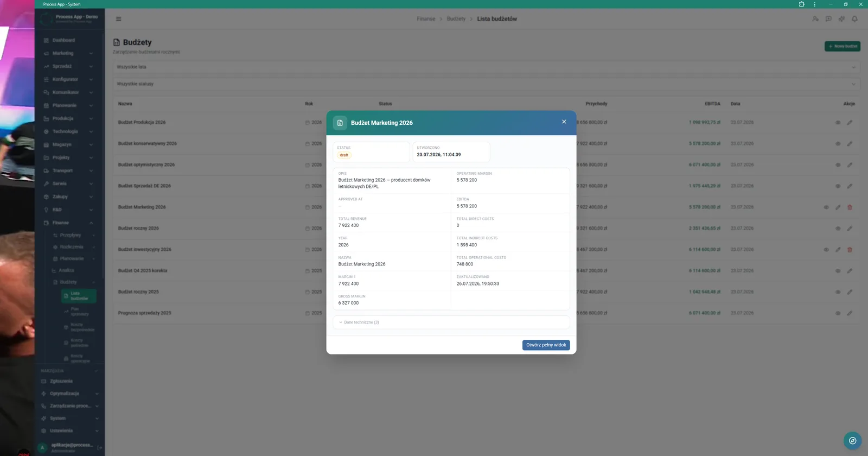The image size is (868, 456).
Task: Open window options three-dot menu in title bar
Action: [814, 4]
